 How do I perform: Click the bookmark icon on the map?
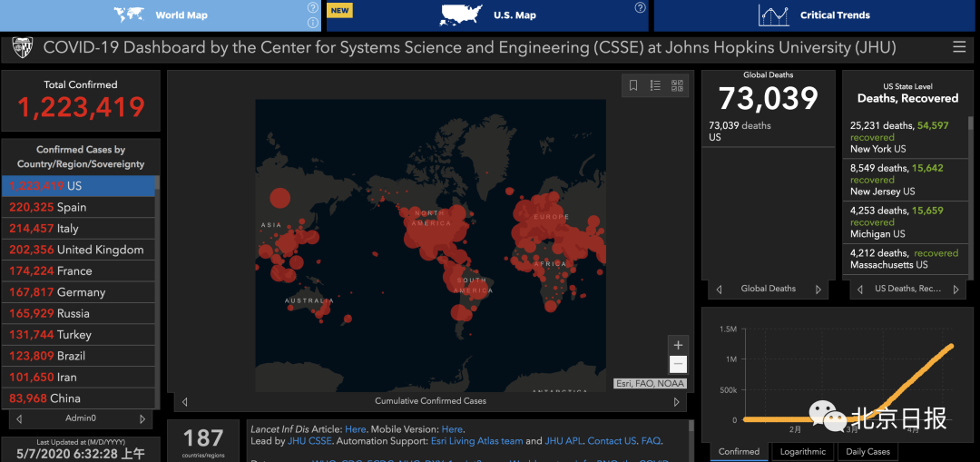click(x=633, y=85)
